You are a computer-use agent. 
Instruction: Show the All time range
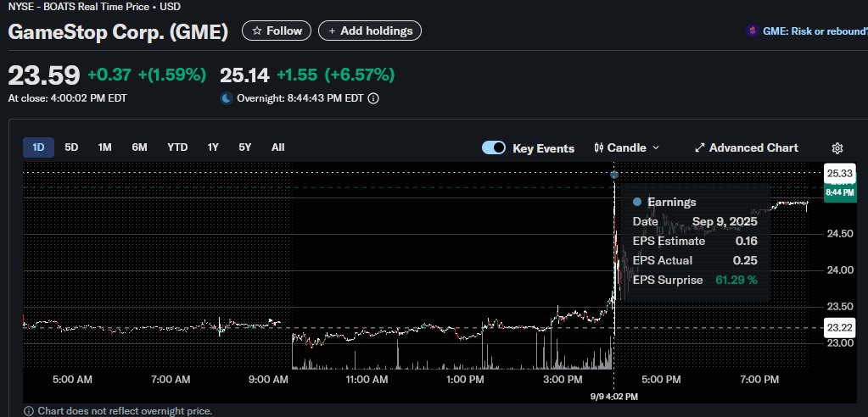point(278,147)
